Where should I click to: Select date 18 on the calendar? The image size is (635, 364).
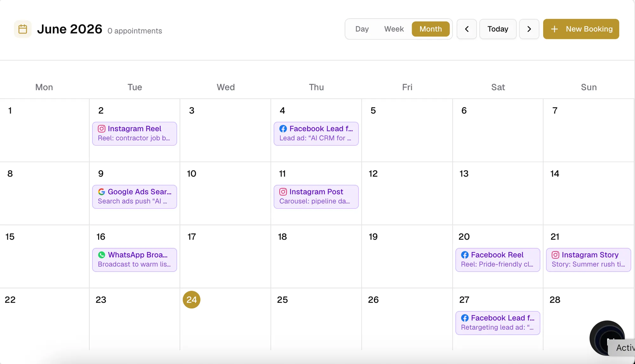tap(283, 237)
